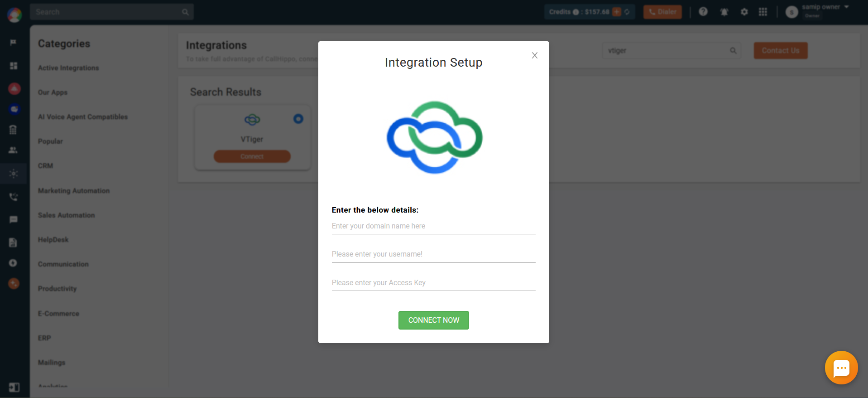Open the settings gear icon

pos(744,12)
